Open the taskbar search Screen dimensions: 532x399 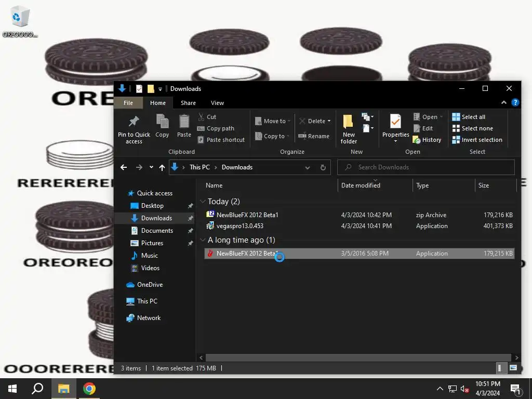coord(37,389)
